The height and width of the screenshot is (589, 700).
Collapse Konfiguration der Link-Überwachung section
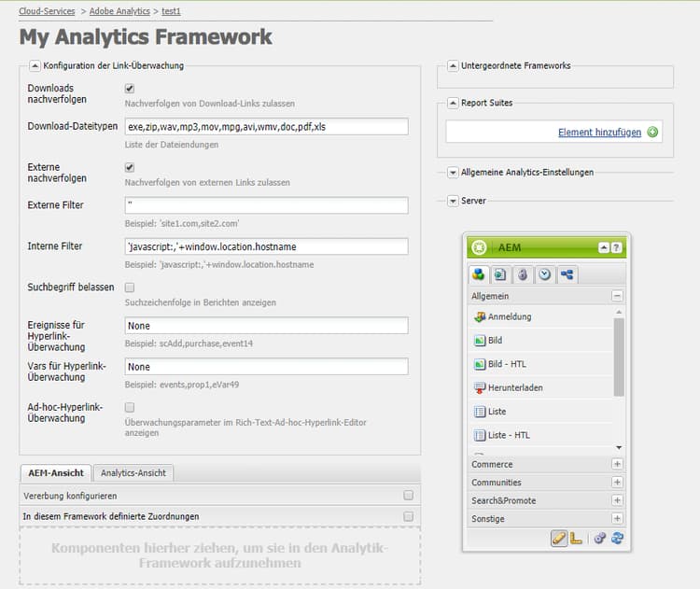(x=35, y=66)
